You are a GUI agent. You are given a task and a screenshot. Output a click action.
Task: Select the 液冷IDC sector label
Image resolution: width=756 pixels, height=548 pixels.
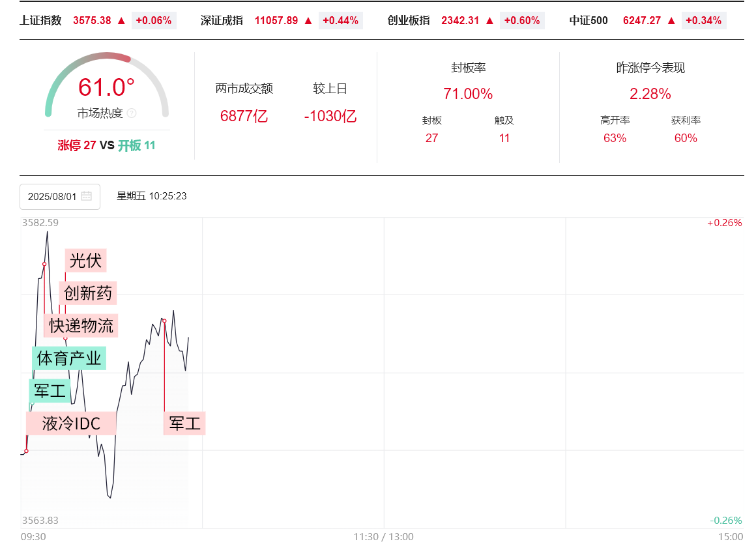[x=71, y=424]
